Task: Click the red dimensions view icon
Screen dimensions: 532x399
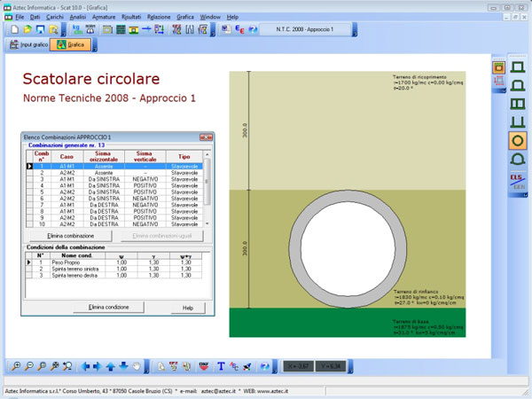Action: click(498, 81)
